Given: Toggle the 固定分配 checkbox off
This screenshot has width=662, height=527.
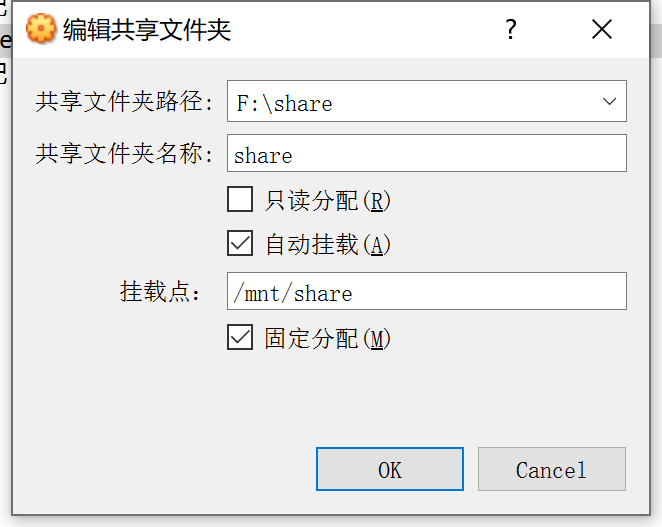Looking at the screenshot, I should pyautogui.click(x=240, y=338).
